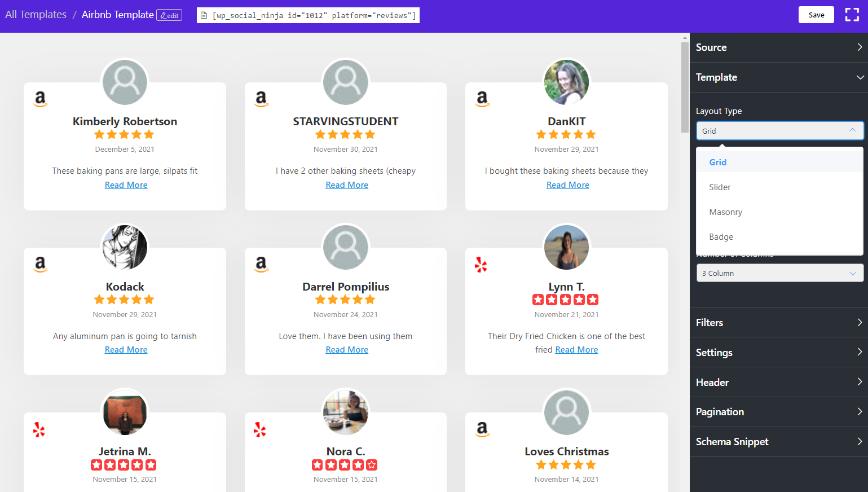The image size is (868, 492).
Task: Click the shortcode copy icon
Action: [x=204, y=15]
